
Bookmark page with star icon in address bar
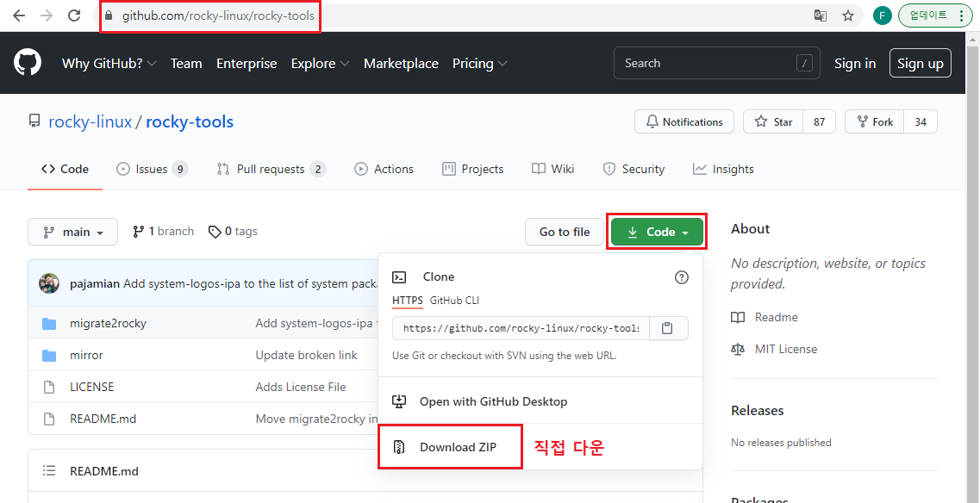click(848, 16)
